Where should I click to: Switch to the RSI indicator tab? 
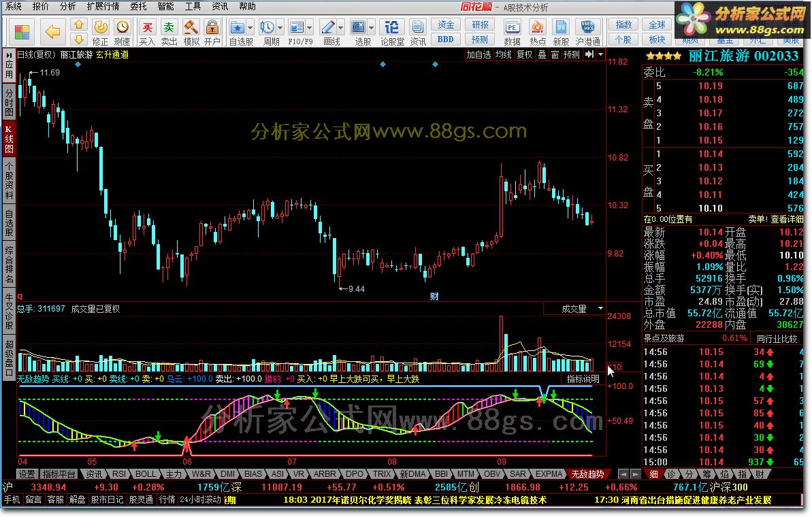tap(119, 474)
